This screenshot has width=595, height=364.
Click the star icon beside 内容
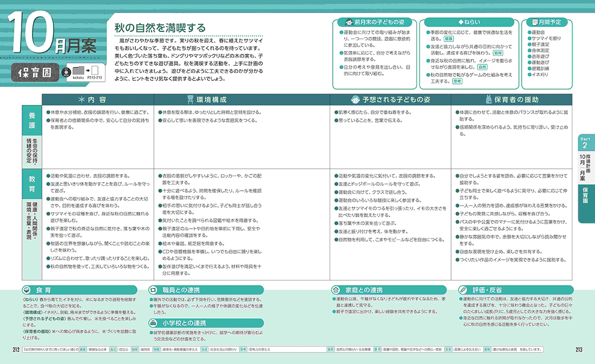click(81, 99)
